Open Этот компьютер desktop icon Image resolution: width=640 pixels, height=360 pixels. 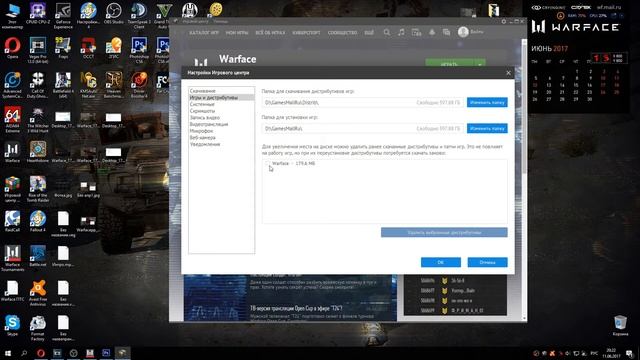[x=12, y=16]
